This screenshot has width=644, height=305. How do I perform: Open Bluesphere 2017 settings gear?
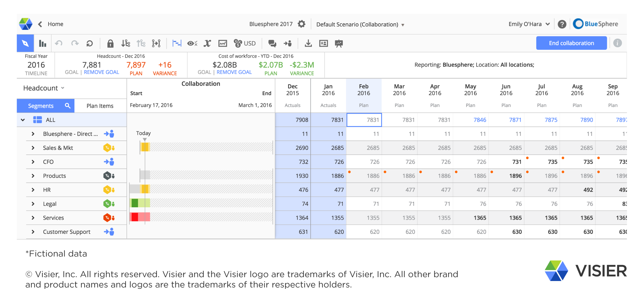[x=301, y=24]
